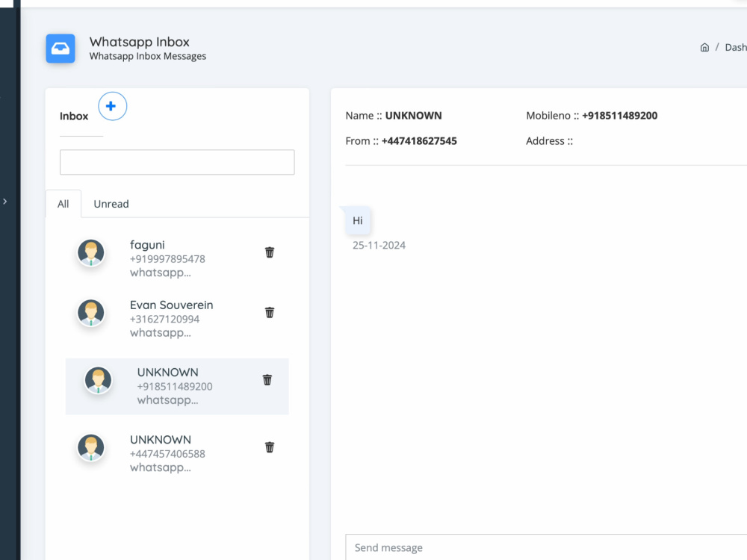Image resolution: width=747 pixels, height=560 pixels.
Task: Click faguni's avatar picture
Action: [x=91, y=252]
